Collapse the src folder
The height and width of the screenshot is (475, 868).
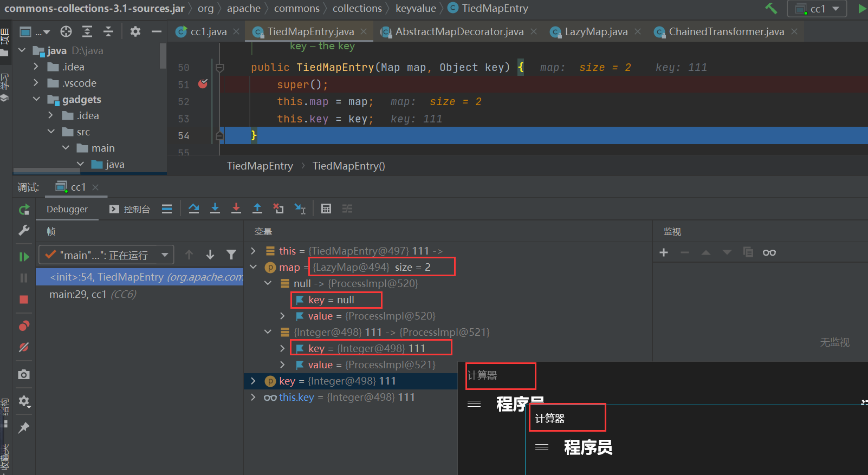[x=51, y=132]
